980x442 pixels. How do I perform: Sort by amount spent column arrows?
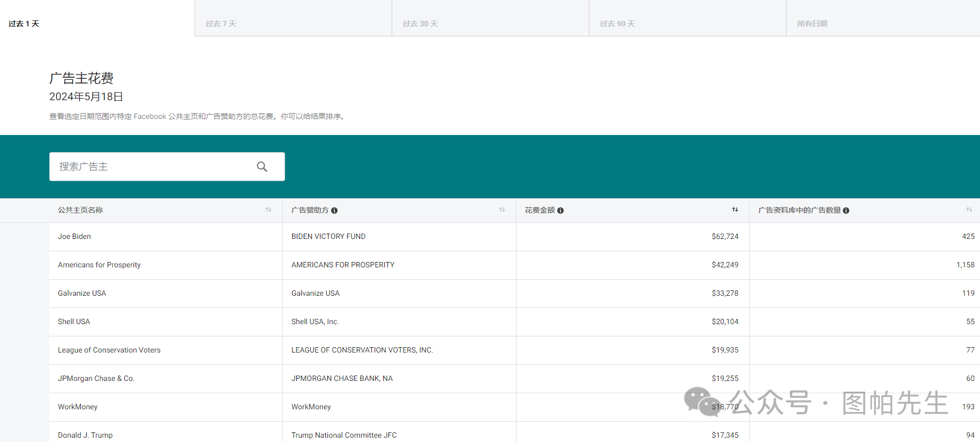[735, 210]
